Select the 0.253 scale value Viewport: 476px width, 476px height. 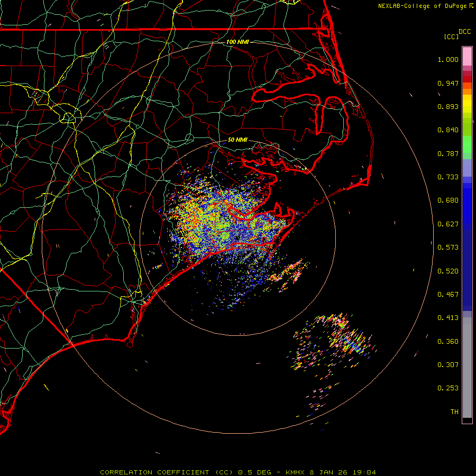448,388
